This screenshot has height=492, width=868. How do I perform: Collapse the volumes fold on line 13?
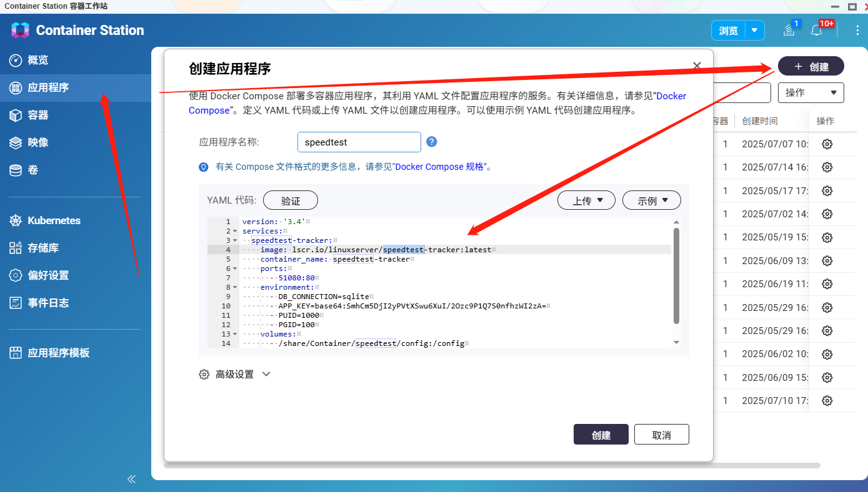click(234, 334)
